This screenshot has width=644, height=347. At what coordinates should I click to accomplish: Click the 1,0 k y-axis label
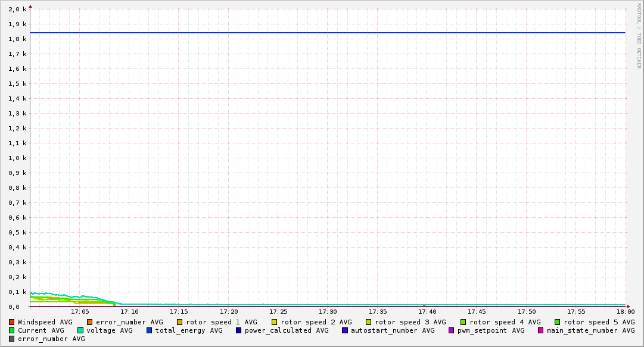17,158
